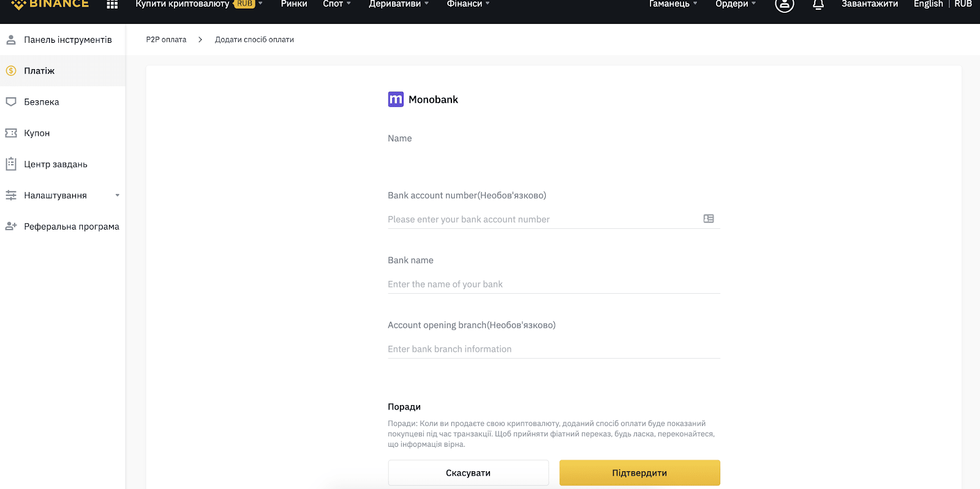
Task: Click the Monobank title text
Action: 433,100
